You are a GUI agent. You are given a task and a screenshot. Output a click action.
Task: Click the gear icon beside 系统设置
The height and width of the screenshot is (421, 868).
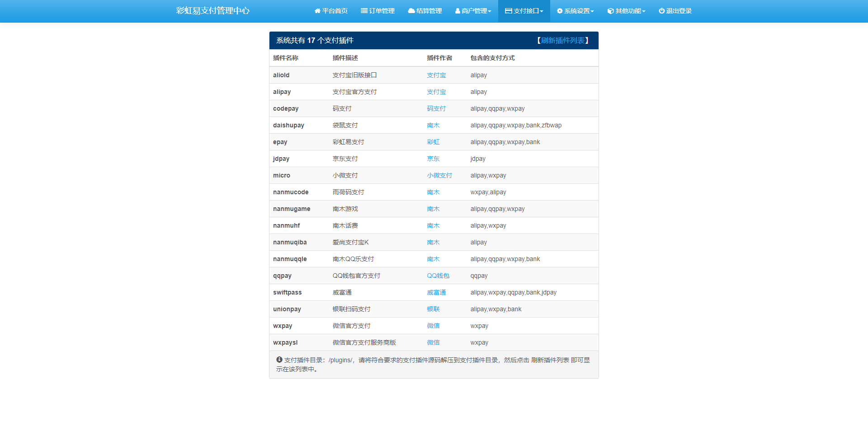pos(560,11)
